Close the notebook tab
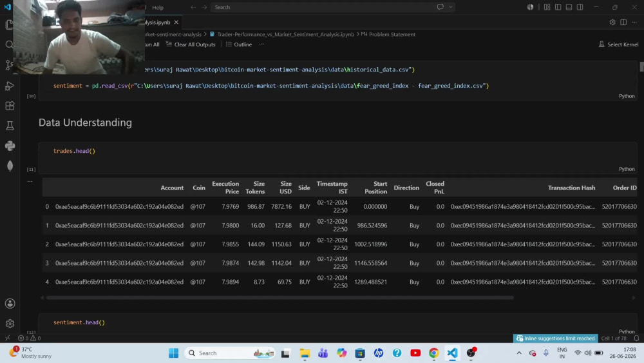 176,22
